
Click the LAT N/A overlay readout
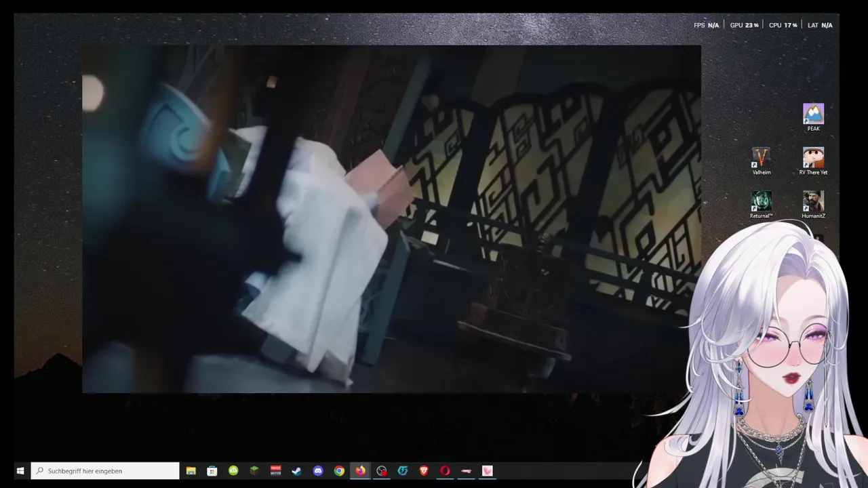820,25
